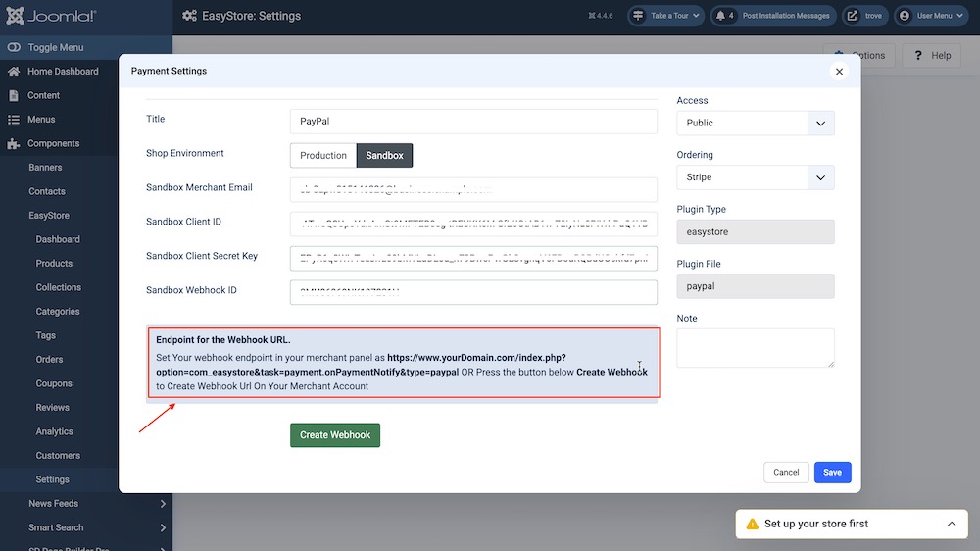Save the payment settings
The height and width of the screenshot is (551, 980).
832,472
